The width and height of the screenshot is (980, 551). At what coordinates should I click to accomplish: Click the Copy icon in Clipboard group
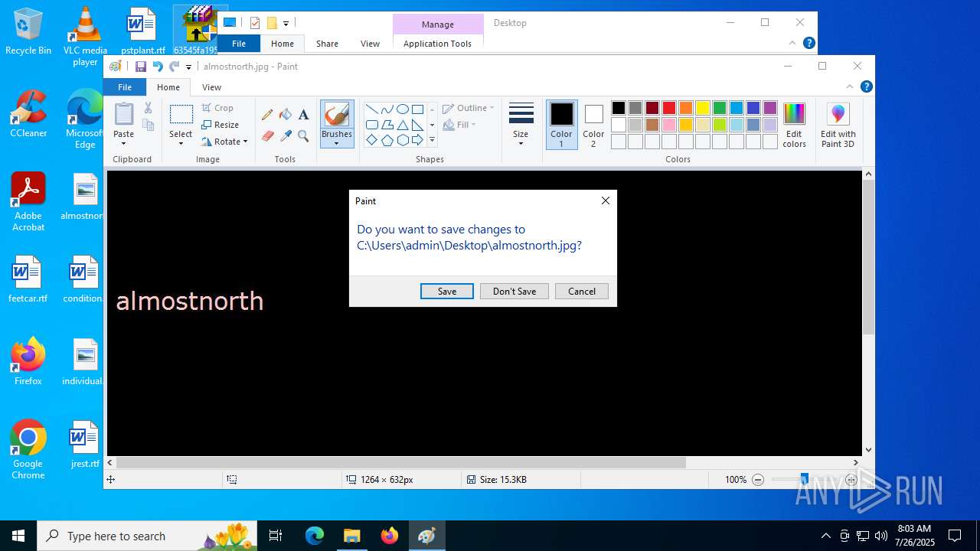click(x=149, y=125)
